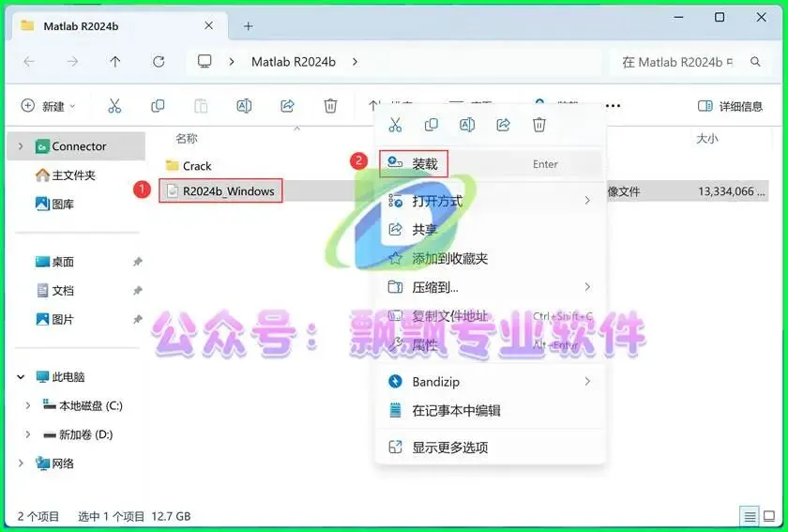
Task: Select 本地磁盘 (C:) in the sidebar
Action: pos(83,405)
